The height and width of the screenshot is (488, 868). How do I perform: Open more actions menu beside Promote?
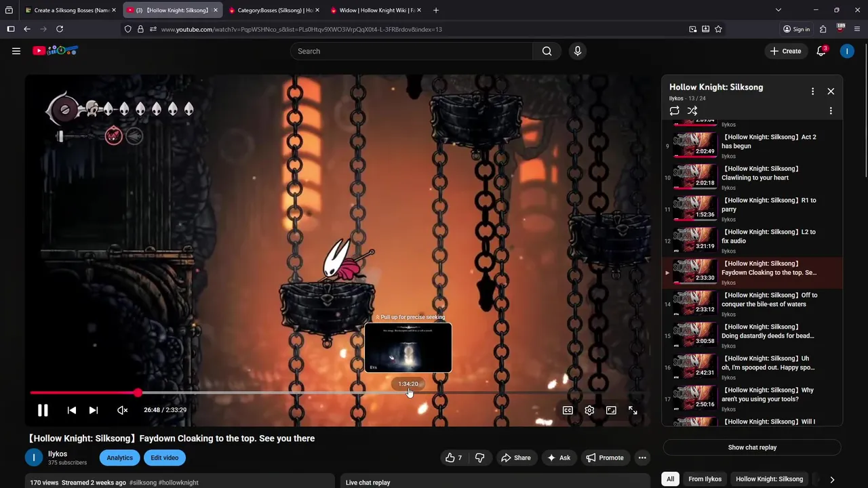(642, 457)
